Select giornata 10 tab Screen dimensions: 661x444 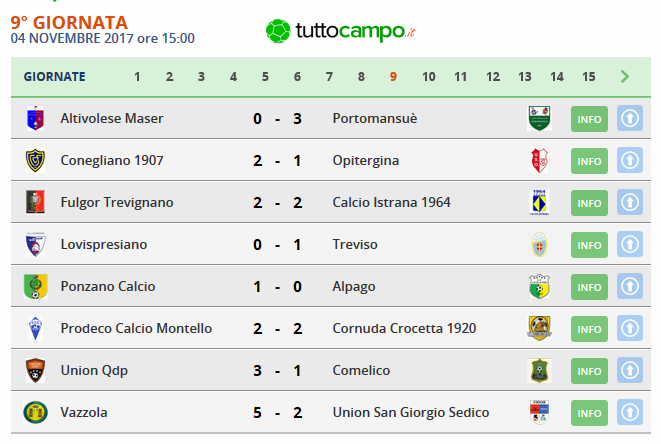coord(428,77)
